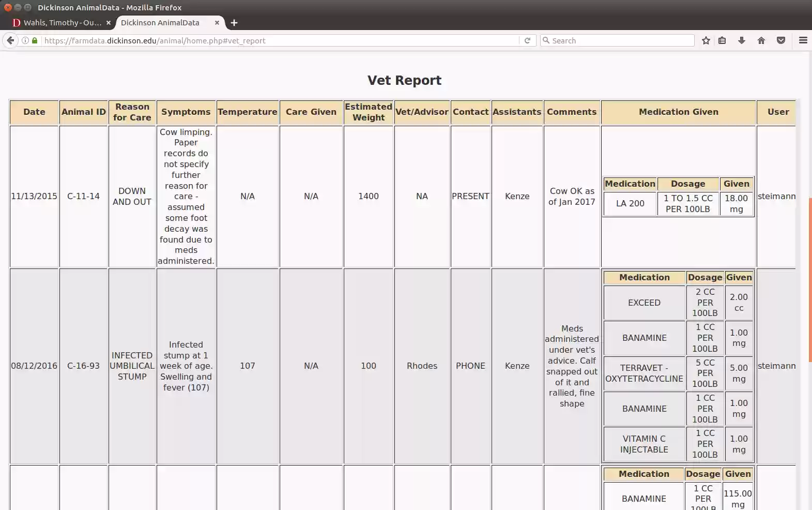812x510 pixels.
Task: Open the Downloads arrow icon
Action: coord(742,40)
